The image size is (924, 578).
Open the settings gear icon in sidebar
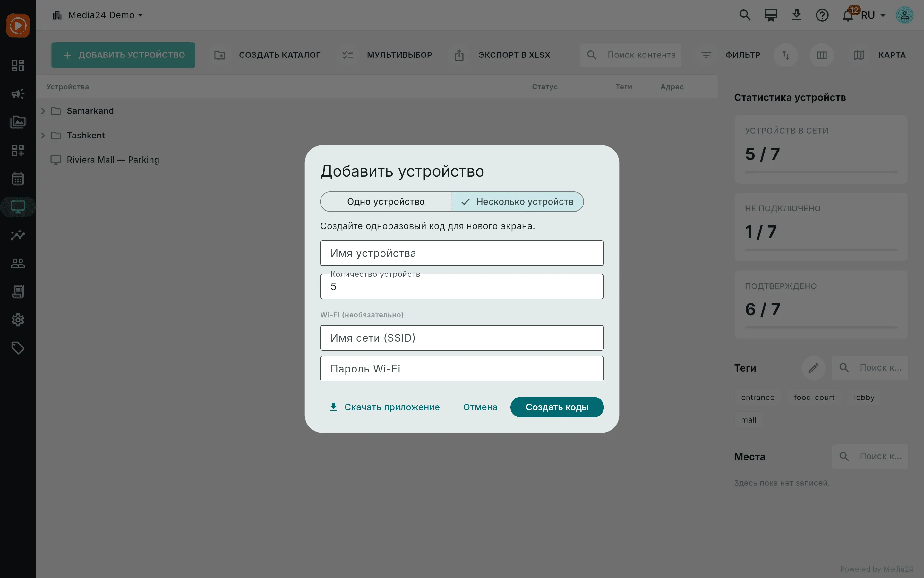(18, 320)
